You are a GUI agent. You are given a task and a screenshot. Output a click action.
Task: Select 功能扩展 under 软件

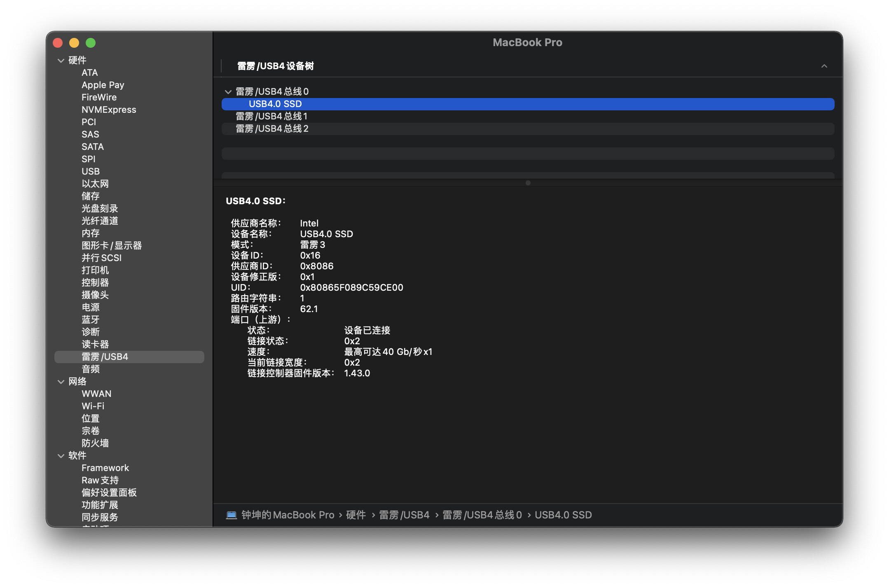100,505
